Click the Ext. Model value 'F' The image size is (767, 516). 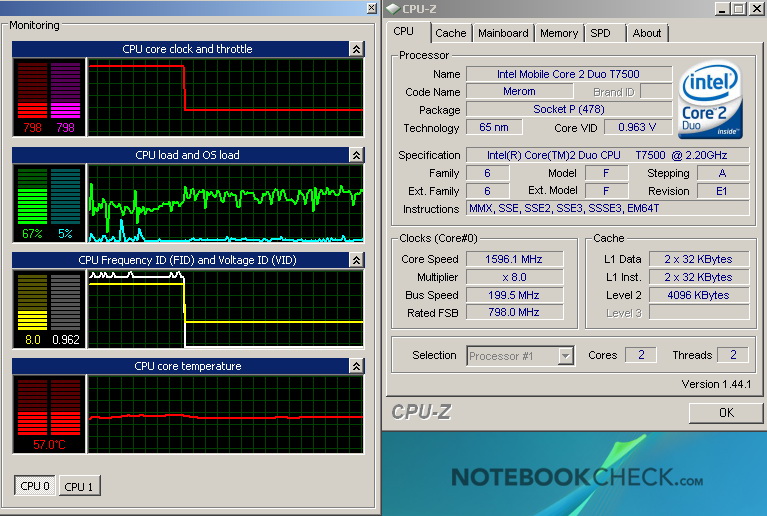pos(607,191)
